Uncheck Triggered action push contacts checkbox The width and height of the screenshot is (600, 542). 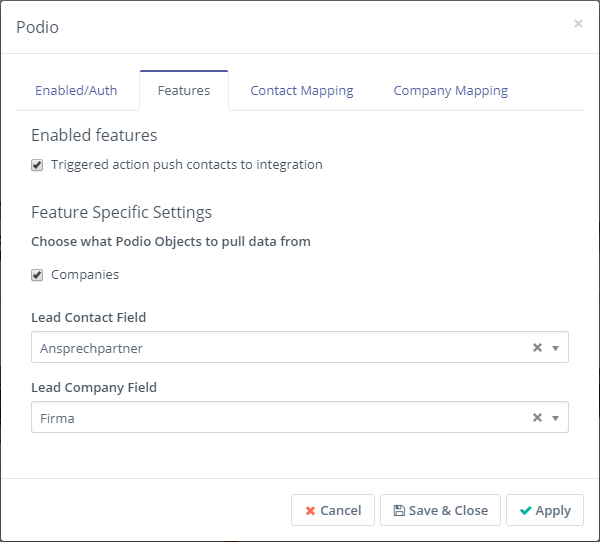(x=37, y=165)
